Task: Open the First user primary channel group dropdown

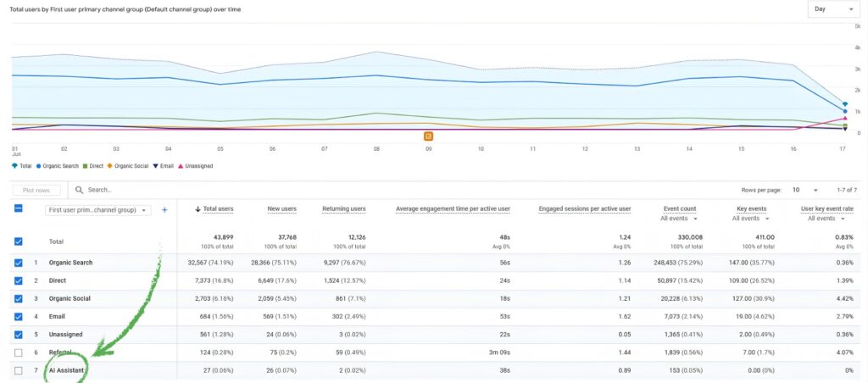Action: [x=98, y=210]
